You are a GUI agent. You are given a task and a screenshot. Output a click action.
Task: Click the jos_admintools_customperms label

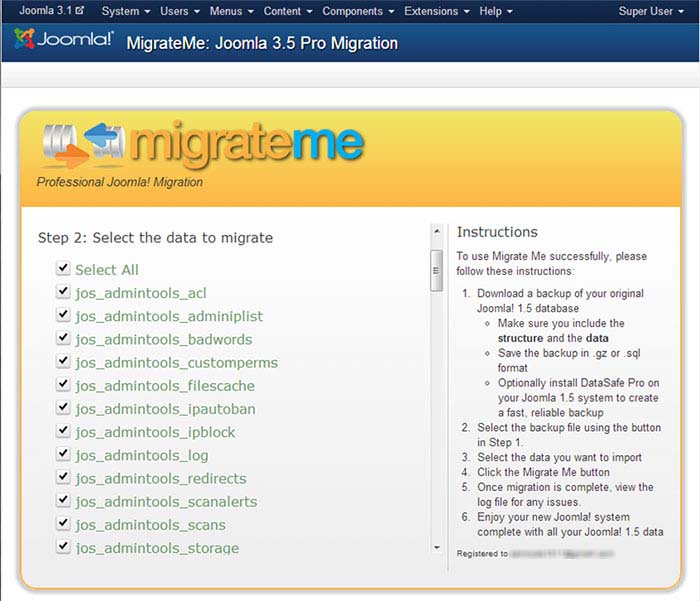pyautogui.click(x=176, y=363)
